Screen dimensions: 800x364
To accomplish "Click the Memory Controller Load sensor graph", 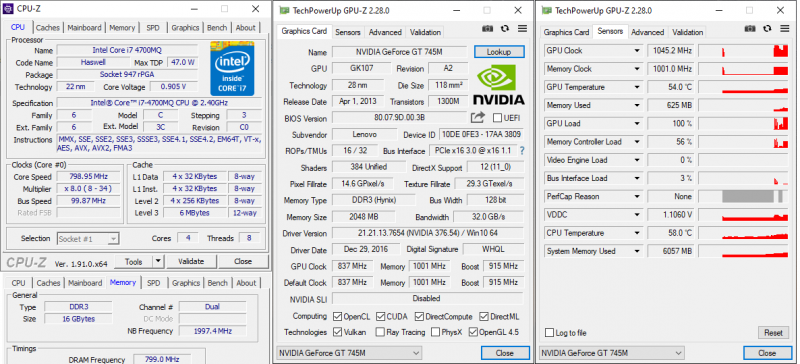I will pos(743,142).
